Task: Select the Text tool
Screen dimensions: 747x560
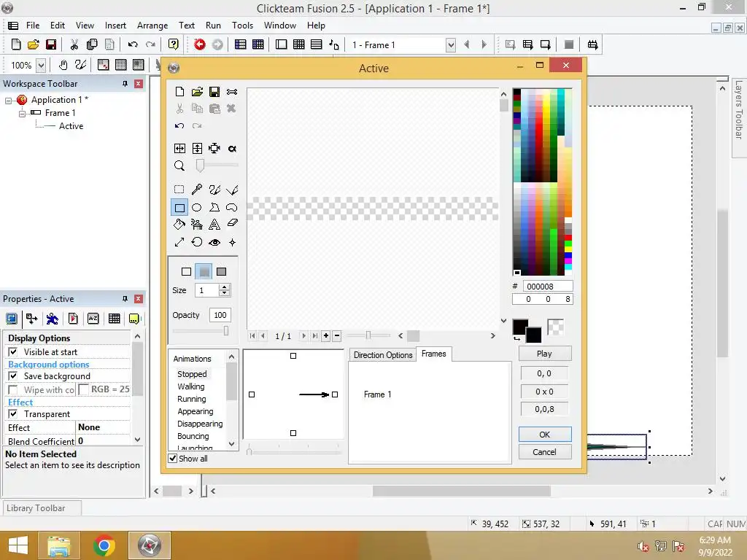Action: point(214,225)
